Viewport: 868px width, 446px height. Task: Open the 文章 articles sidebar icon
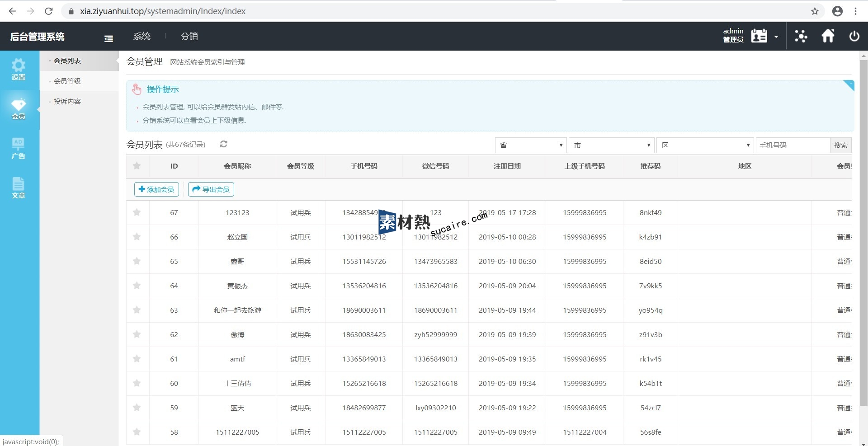point(19,188)
